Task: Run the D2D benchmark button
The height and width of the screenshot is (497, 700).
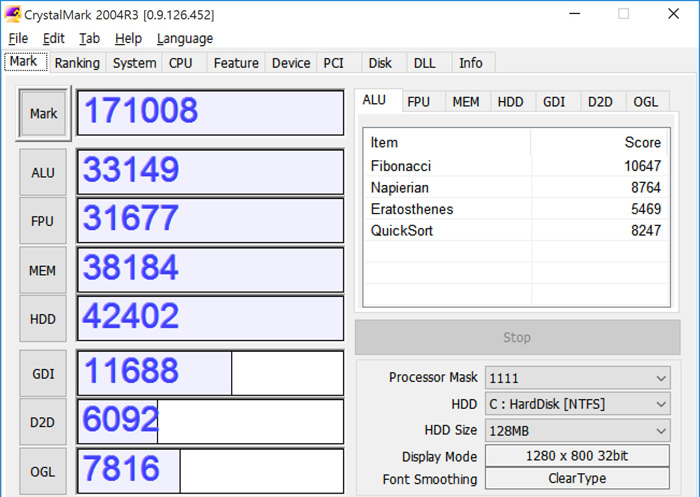Action: 43,422
